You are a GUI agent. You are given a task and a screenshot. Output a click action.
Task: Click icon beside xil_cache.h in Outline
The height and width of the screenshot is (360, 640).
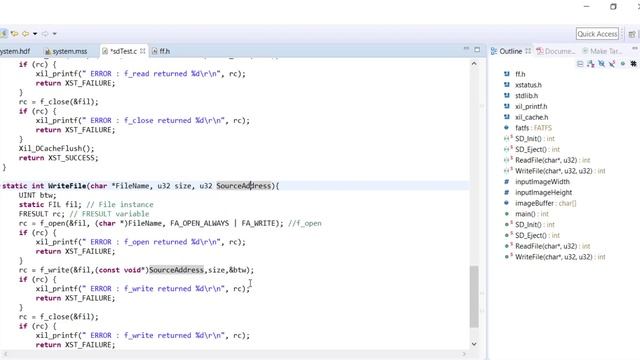pos(507,117)
